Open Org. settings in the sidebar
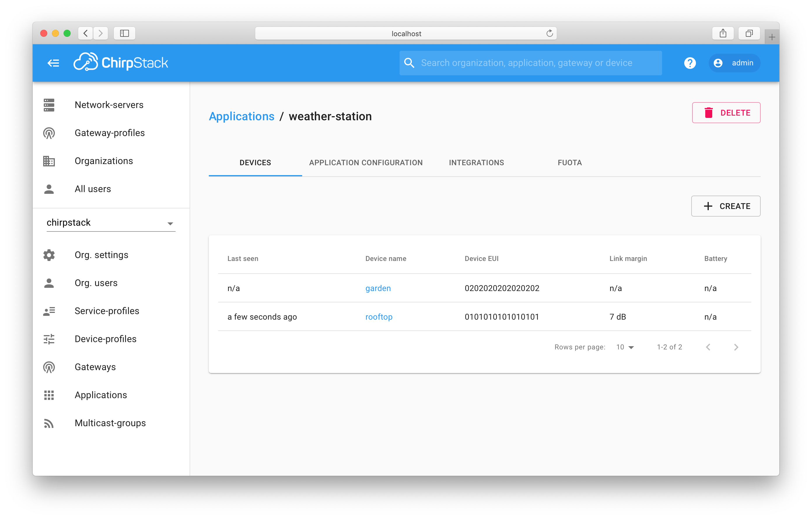Screen dimensions: 812x519 [x=111, y=255]
